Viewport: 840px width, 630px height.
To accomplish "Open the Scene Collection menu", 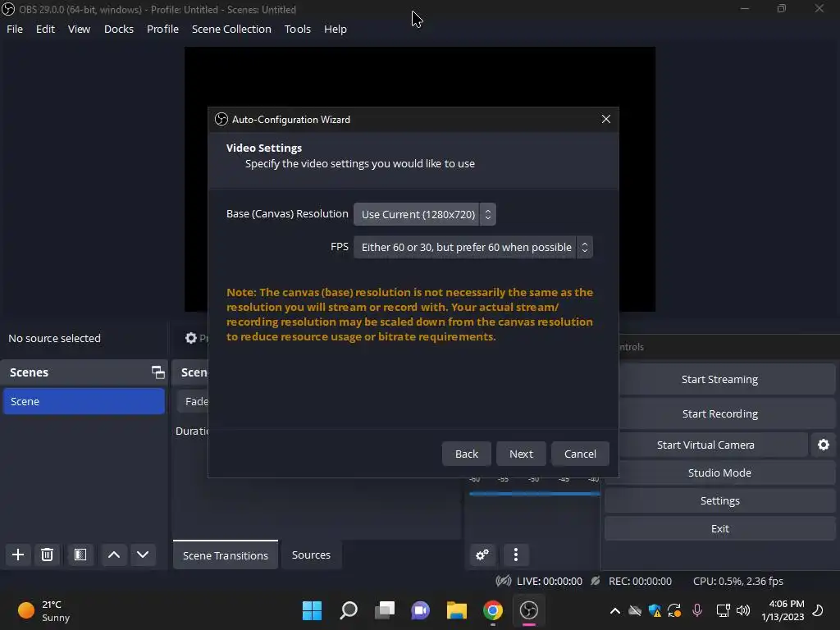I will (231, 29).
